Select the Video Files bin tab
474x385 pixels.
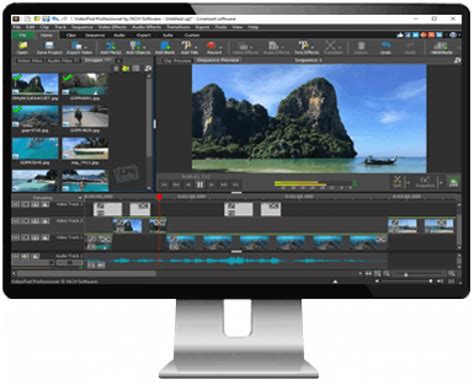[29, 61]
